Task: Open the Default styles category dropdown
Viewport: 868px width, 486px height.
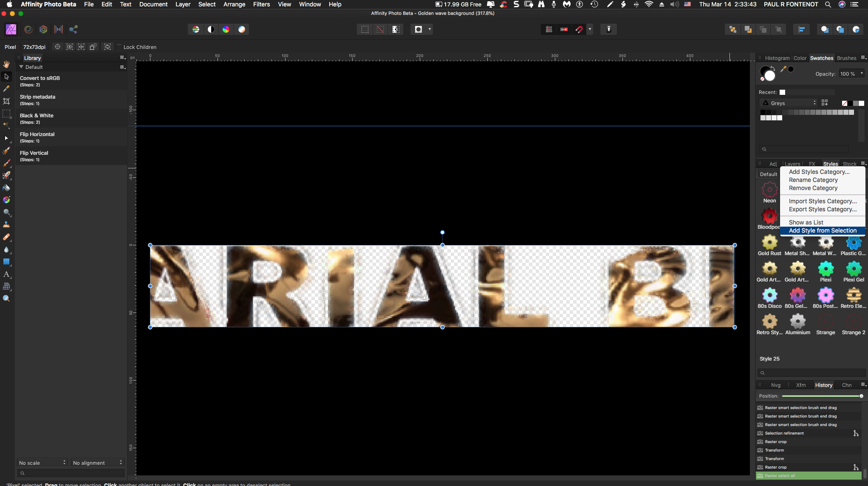Action: point(769,174)
